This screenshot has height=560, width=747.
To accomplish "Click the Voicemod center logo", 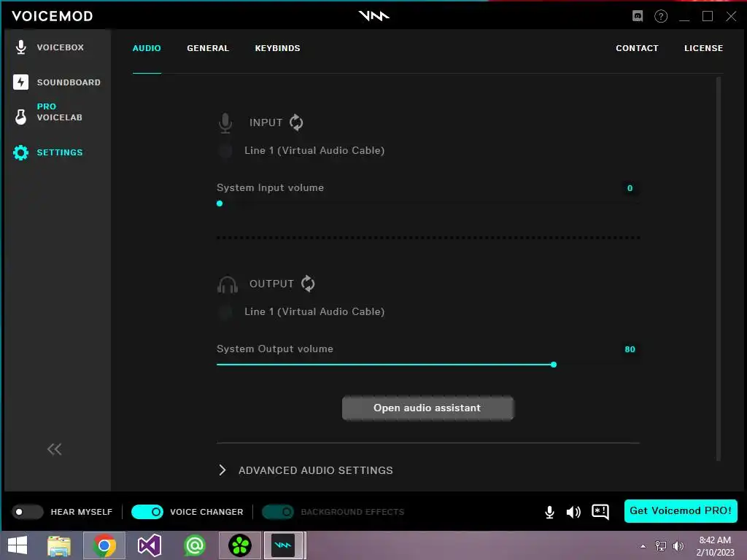I will click(x=374, y=16).
